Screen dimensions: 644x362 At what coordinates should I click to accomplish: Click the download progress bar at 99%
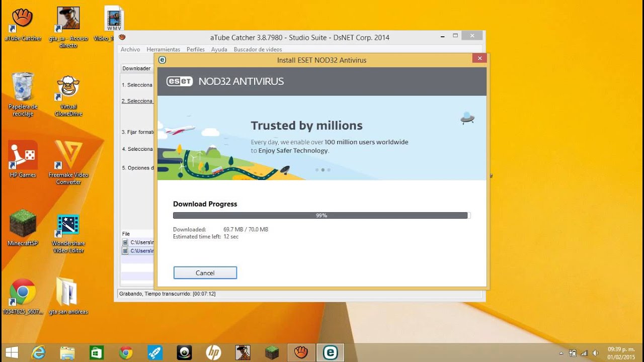pyautogui.click(x=321, y=215)
